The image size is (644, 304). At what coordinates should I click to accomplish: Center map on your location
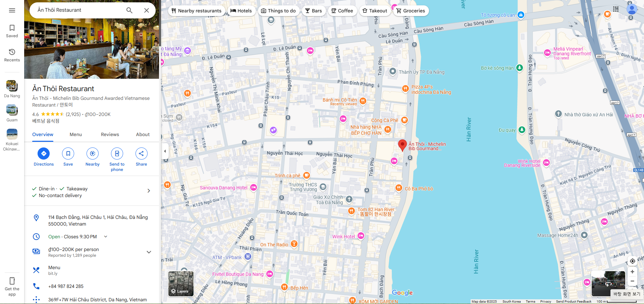point(632,261)
